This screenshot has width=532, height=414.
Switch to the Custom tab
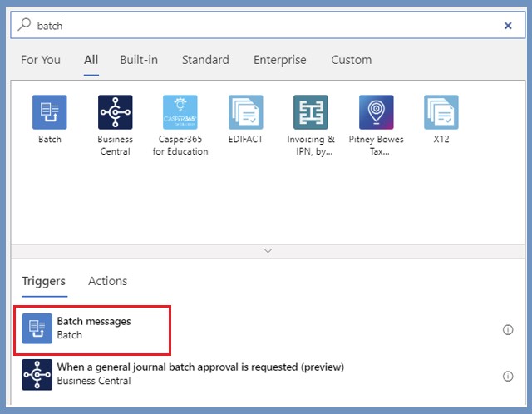(351, 60)
